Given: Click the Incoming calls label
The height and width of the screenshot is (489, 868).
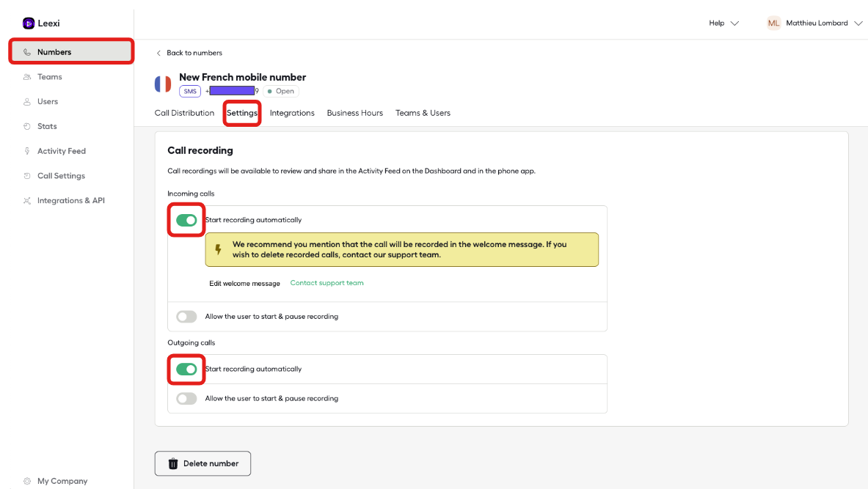Looking at the screenshot, I should point(191,194).
